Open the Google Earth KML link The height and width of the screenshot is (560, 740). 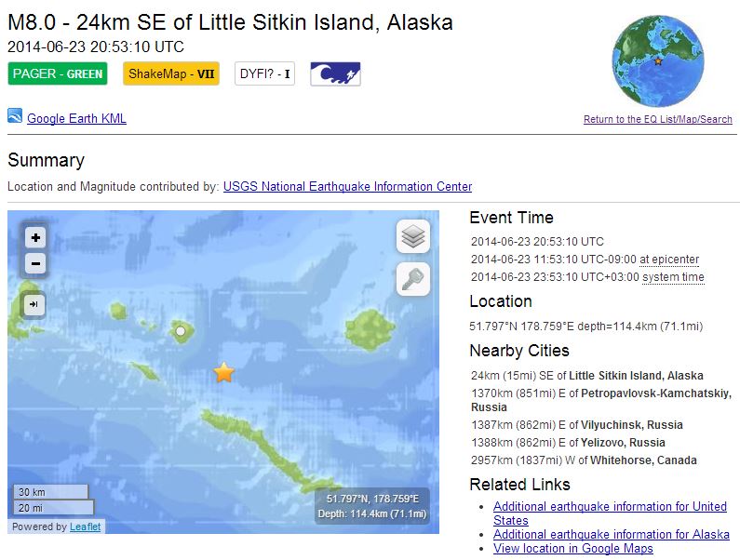tap(76, 118)
